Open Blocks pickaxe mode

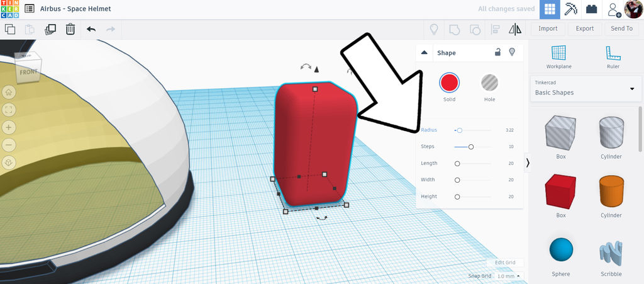570,9
